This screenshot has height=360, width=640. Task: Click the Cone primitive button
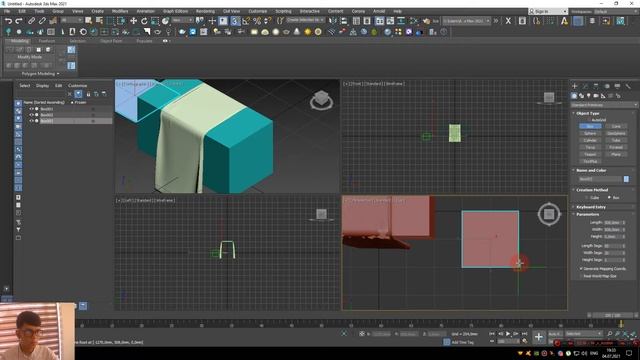616,127
